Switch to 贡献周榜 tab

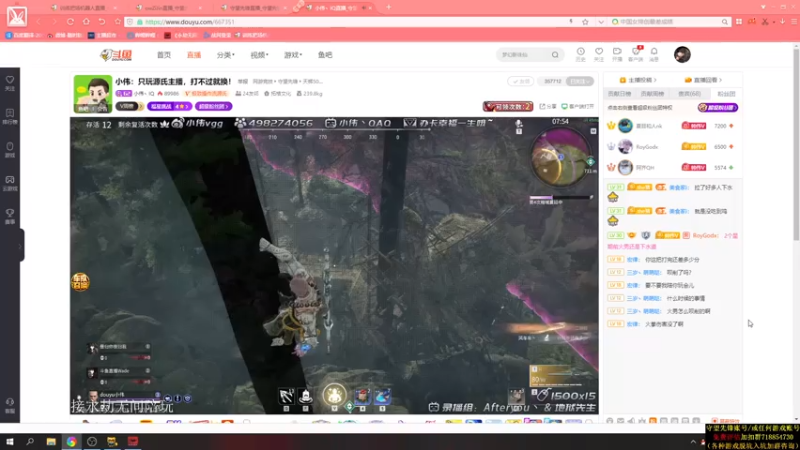(x=653, y=94)
